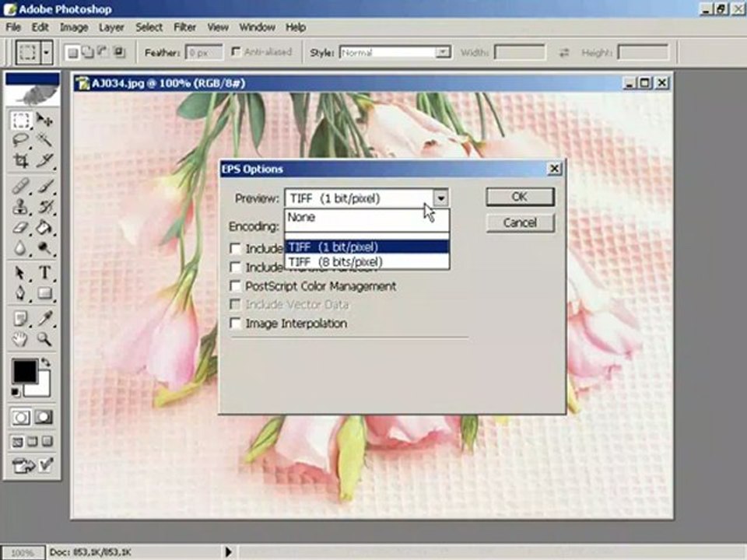Close the EPS Options dialog
Viewport: 747px width, 560px height.
pos(554,169)
